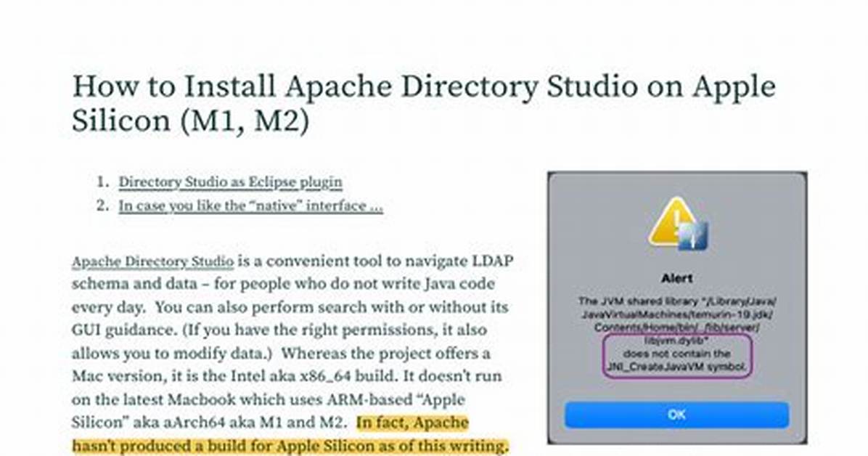Follow the 'In case you like the native interface' link

click(251, 206)
